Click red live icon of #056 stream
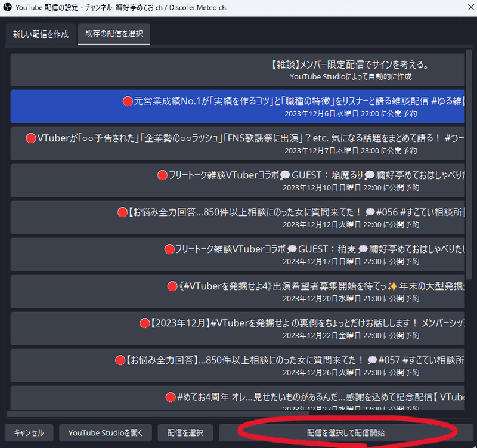477x448 pixels. point(122,212)
